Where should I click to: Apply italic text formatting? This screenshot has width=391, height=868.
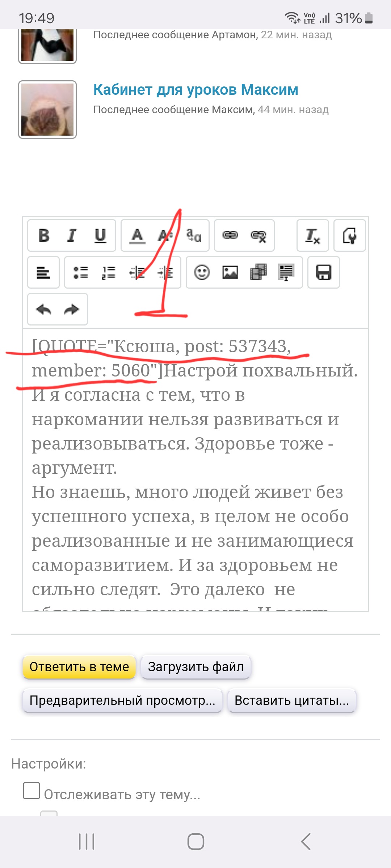[x=72, y=236]
